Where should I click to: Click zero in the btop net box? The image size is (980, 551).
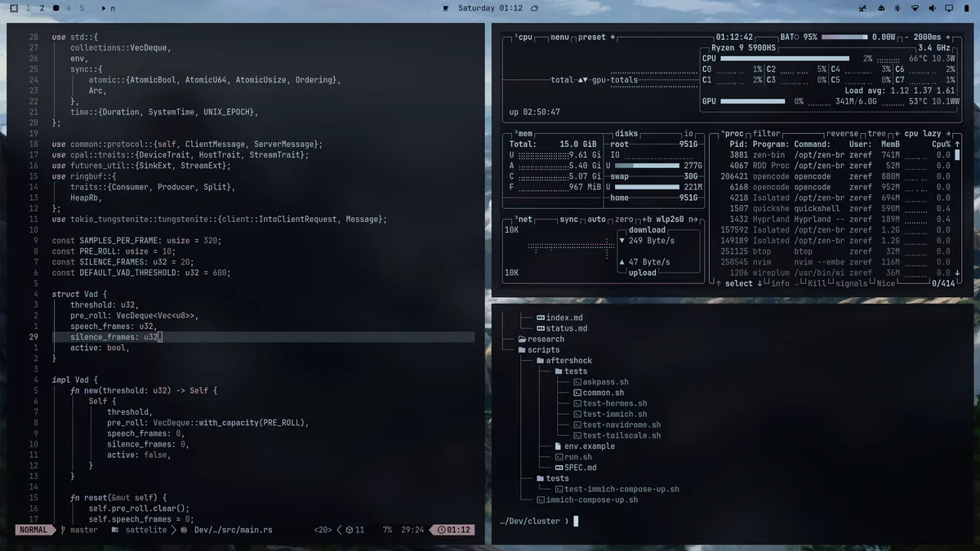(x=624, y=220)
